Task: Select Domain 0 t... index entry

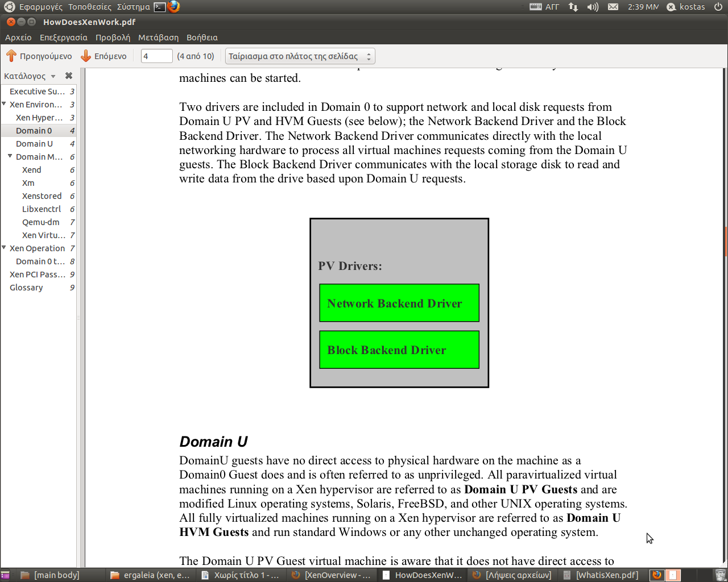Action: point(38,261)
